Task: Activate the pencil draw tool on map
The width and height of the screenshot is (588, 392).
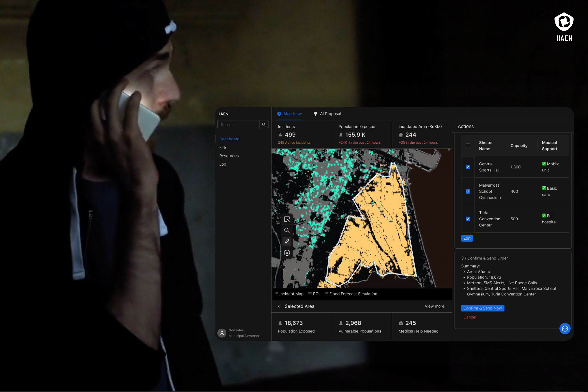Action: point(287,241)
